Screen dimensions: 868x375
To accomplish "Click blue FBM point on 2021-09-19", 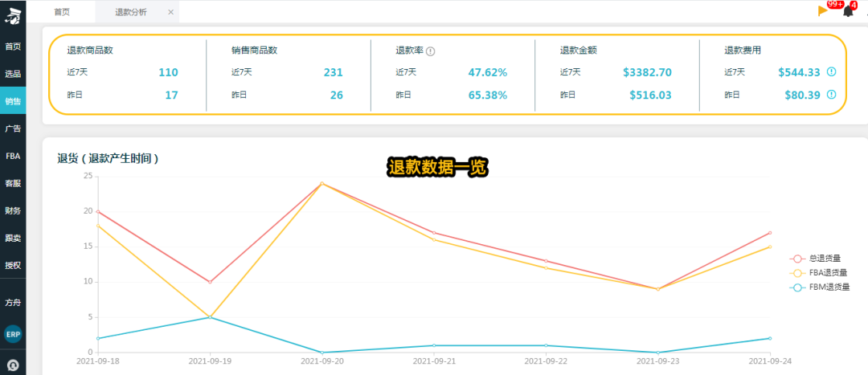I will (x=209, y=317).
